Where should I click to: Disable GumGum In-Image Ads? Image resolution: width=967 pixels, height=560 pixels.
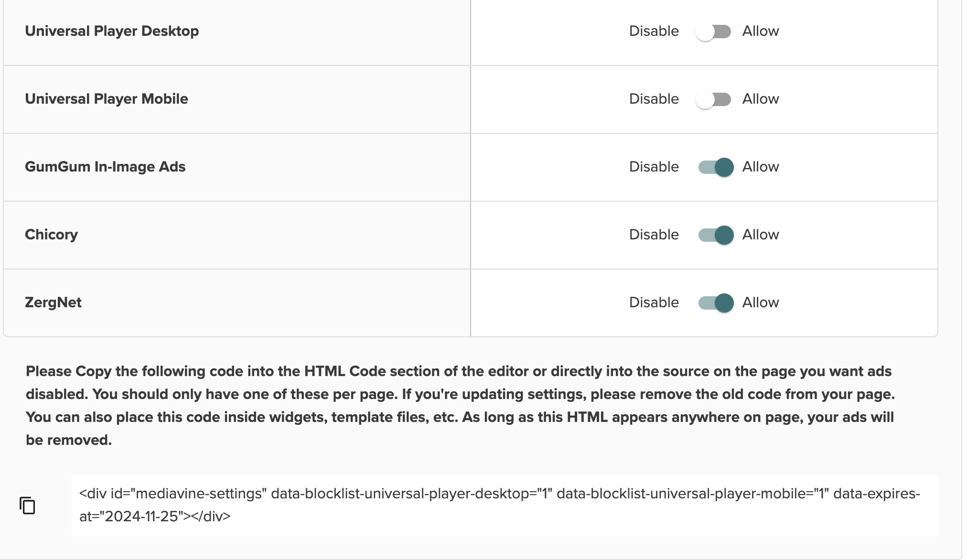(x=713, y=167)
